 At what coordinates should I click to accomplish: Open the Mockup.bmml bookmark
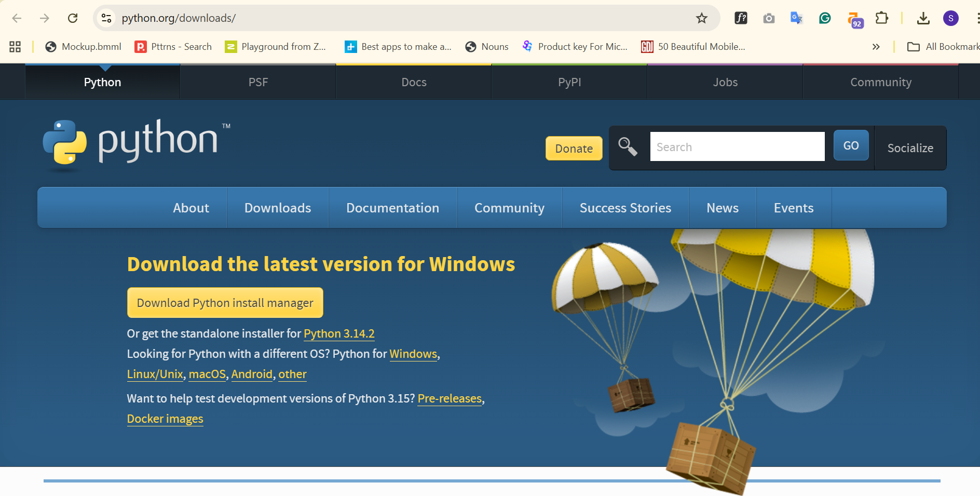[x=83, y=47]
